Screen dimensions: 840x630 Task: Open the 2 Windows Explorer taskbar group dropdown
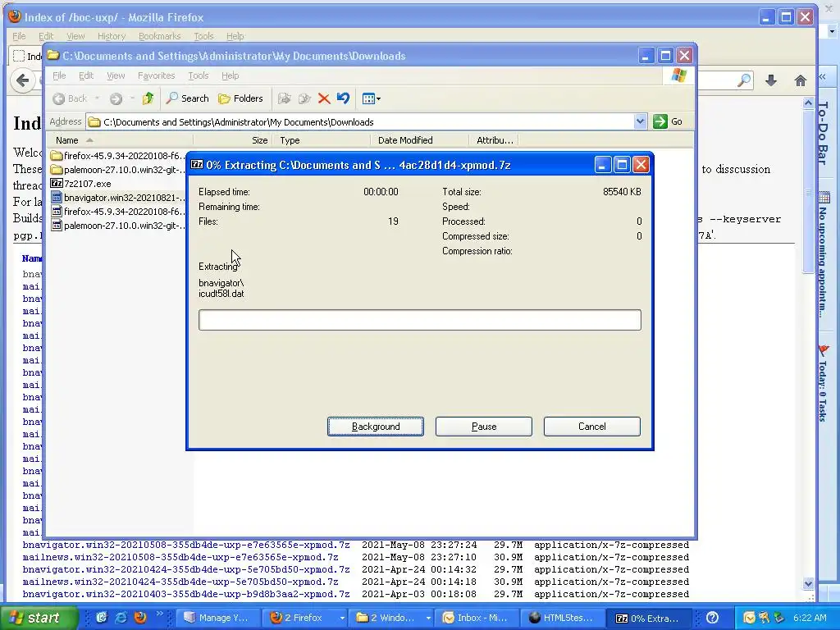(428, 619)
